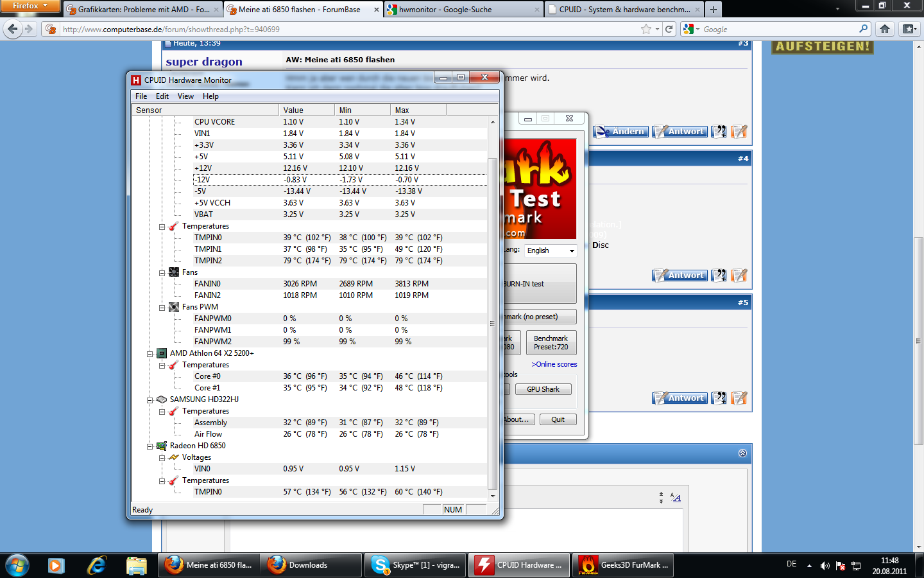This screenshot has height=578, width=924.
Task: Click the Antwort button on post #3
Action: click(680, 132)
